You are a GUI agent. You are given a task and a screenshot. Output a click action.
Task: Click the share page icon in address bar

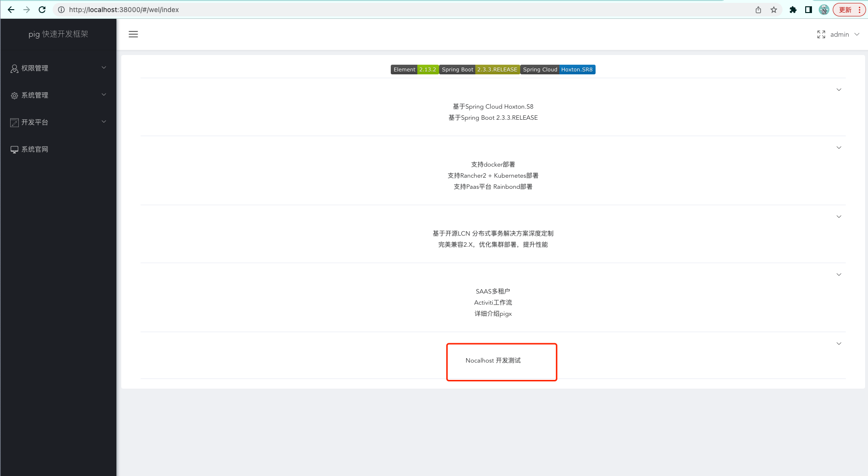pyautogui.click(x=758, y=10)
